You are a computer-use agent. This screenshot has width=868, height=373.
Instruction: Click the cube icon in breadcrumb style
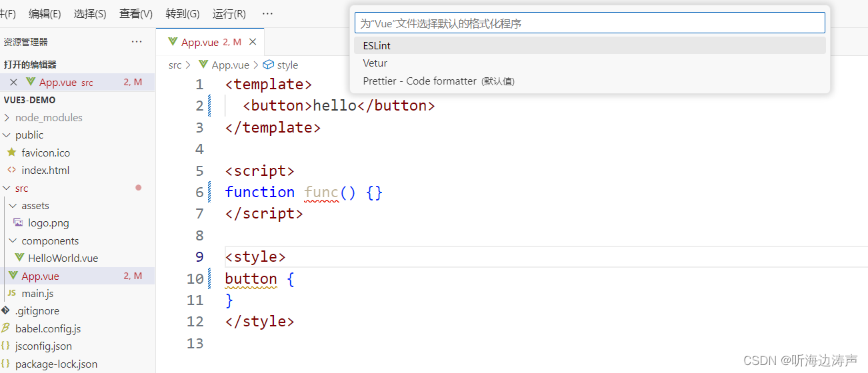click(x=268, y=65)
